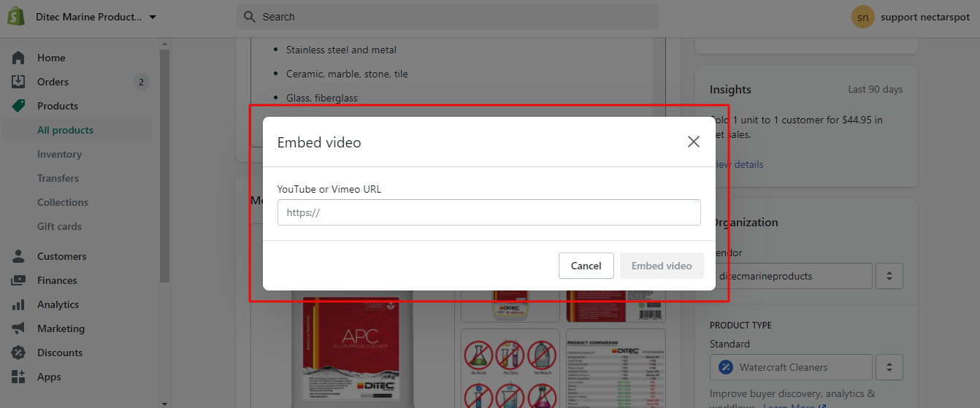
Task: Click the Discounts badge icon
Action: pyautogui.click(x=18, y=353)
